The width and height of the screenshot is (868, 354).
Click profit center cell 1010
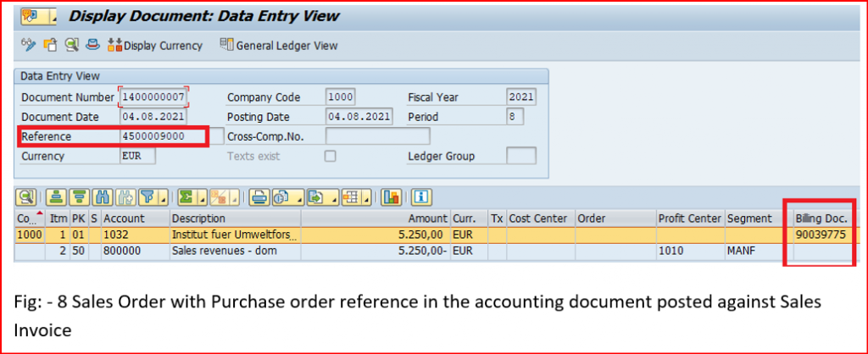(690, 252)
